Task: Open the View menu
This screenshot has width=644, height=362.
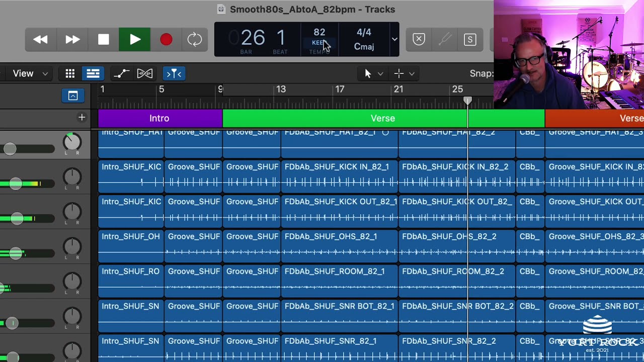Action: click(30, 73)
